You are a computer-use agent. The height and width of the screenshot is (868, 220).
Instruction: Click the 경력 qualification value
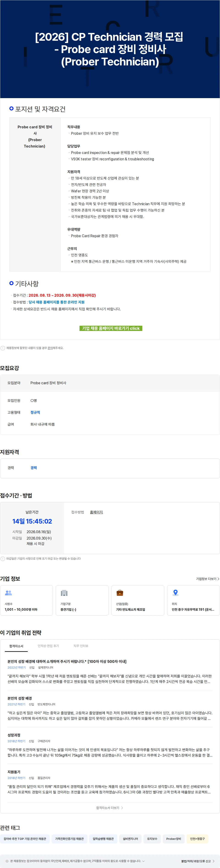34,468
